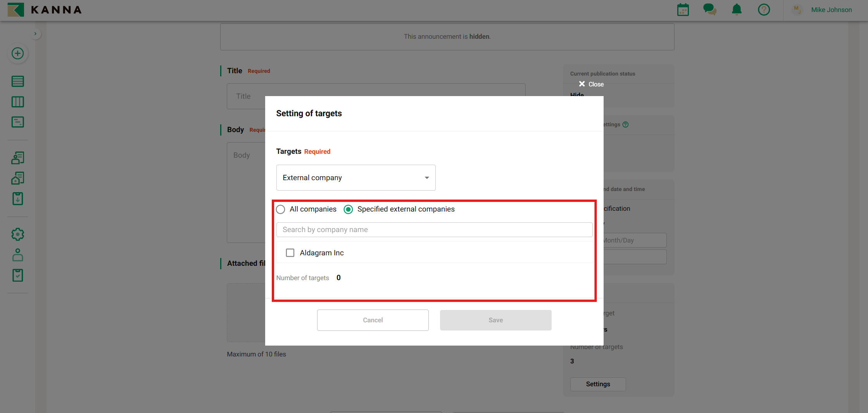Select Specified external companies option
The image size is (868, 413).
[x=348, y=210]
